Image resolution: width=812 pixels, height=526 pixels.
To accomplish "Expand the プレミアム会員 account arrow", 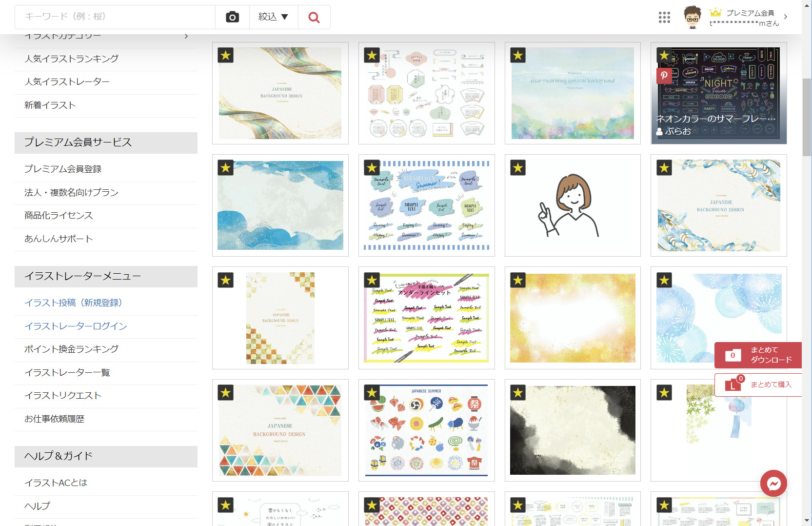I will (x=785, y=17).
